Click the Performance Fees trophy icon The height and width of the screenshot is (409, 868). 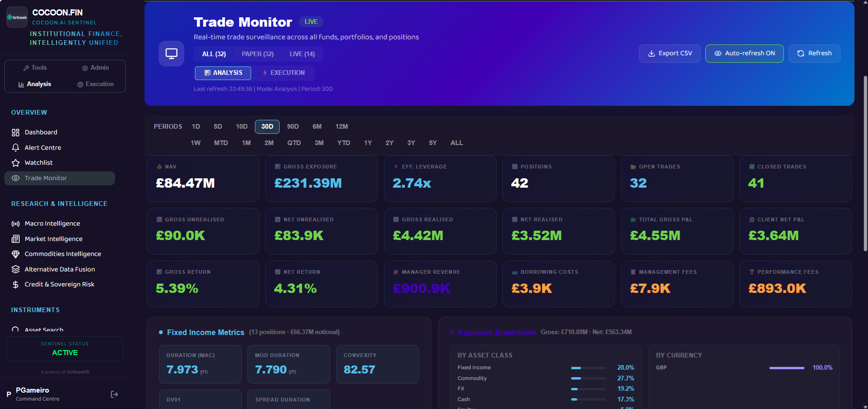point(752,272)
